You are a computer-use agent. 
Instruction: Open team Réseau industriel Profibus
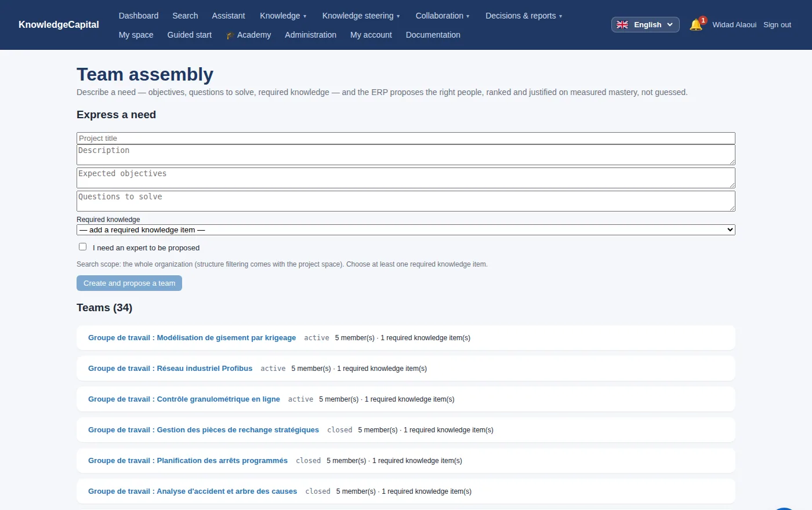171,368
